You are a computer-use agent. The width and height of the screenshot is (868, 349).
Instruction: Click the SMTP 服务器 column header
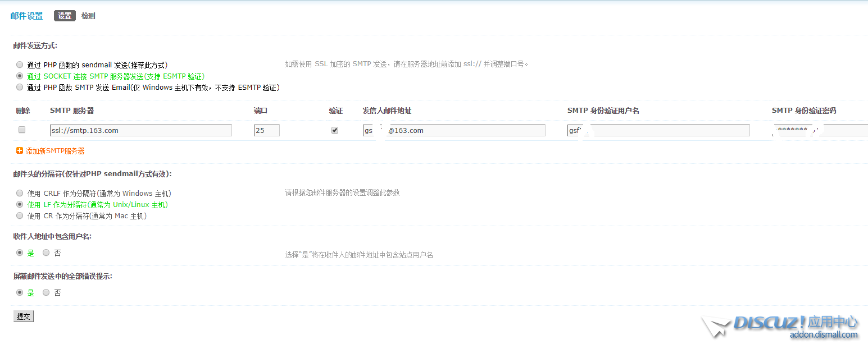72,111
